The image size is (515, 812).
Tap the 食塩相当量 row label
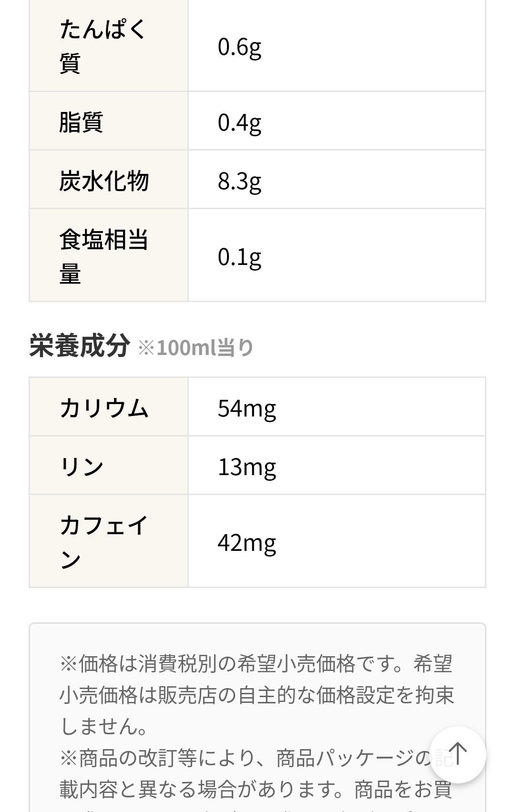103,256
